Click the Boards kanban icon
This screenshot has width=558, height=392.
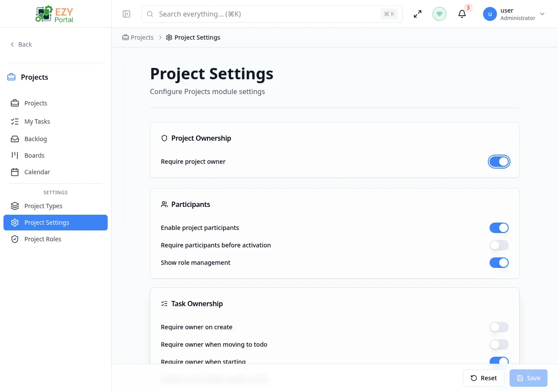(15, 155)
